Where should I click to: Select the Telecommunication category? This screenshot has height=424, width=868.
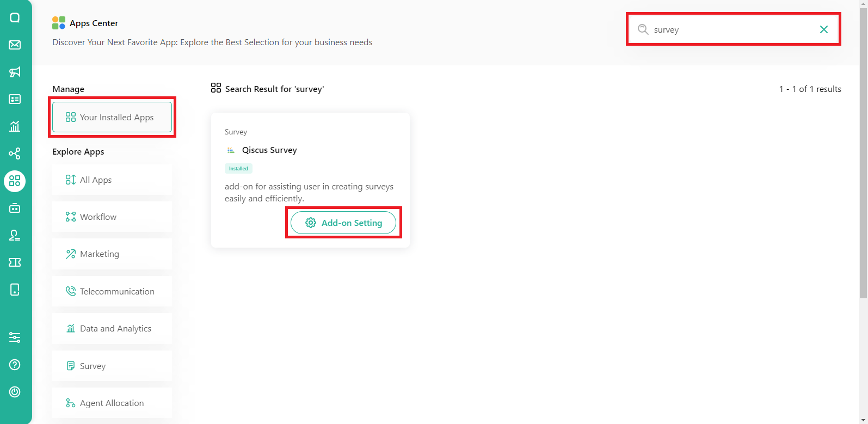point(112,291)
